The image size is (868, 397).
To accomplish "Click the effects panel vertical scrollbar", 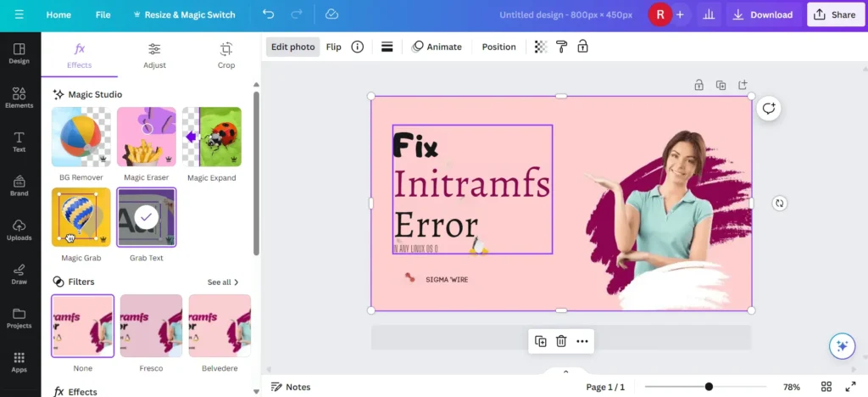I will (256, 173).
